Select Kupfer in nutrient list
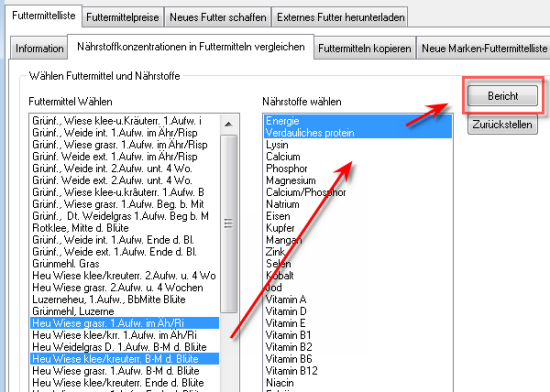Screen dimensions: 550x392 (x=358, y=228)
